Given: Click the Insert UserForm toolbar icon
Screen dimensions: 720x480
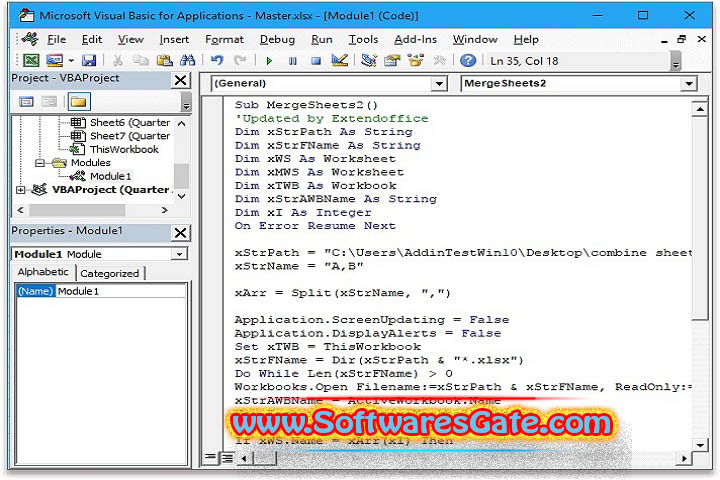Looking at the screenshot, I should pos(55,61).
